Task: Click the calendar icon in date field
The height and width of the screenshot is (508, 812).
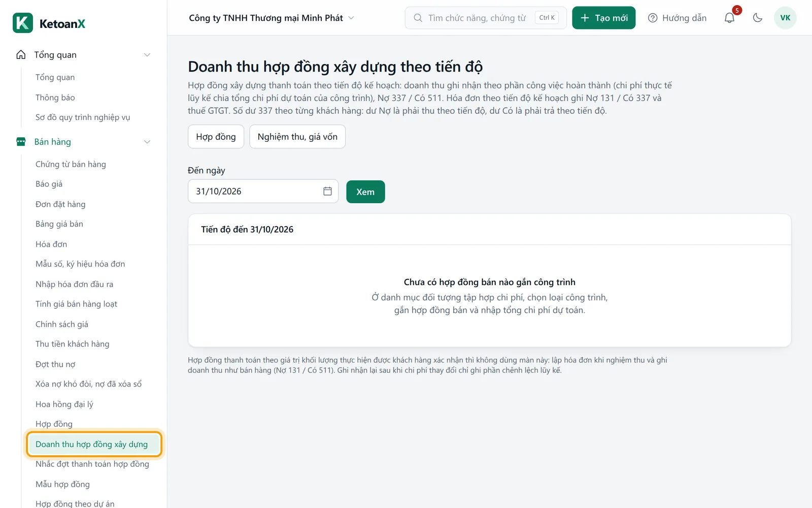Action: coord(327,191)
